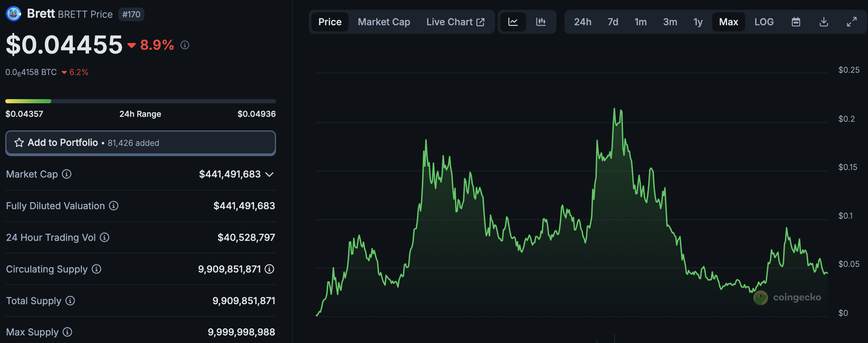The height and width of the screenshot is (343, 868).
Task: Toggle LOG scale on the chart
Action: [764, 22]
